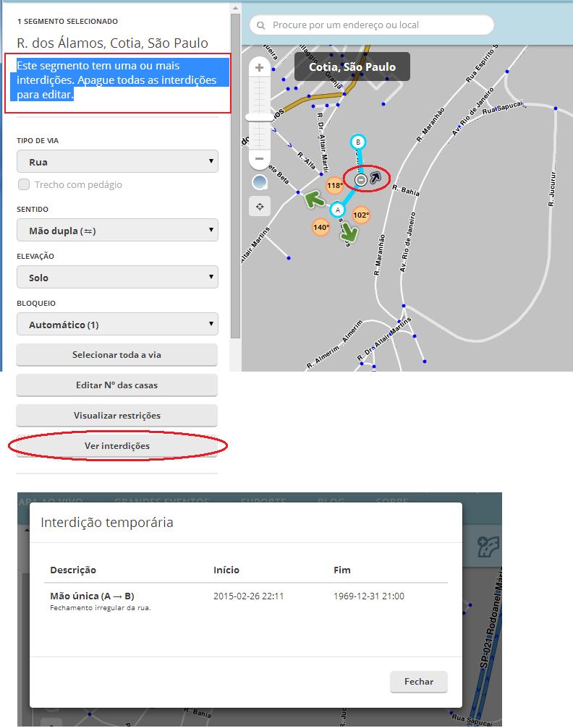Click the Fim column header
This screenshot has width=573, height=728.
[342, 570]
